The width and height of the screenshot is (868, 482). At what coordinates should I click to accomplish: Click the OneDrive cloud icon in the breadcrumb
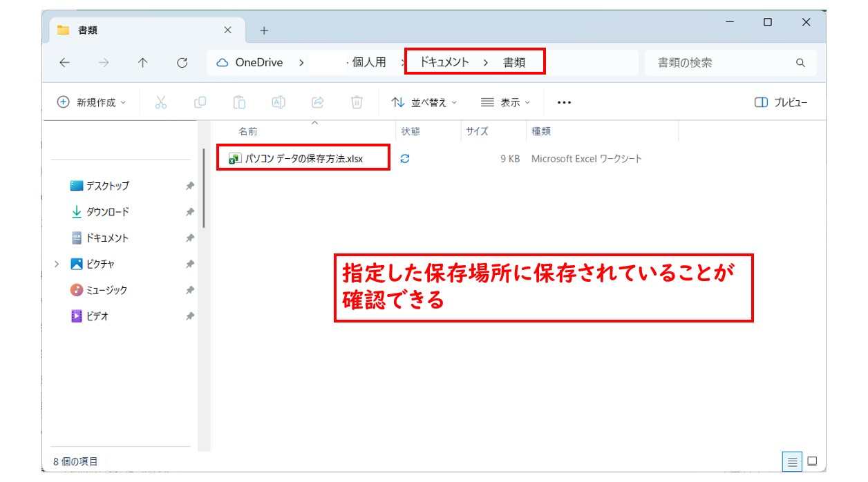point(222,62)
